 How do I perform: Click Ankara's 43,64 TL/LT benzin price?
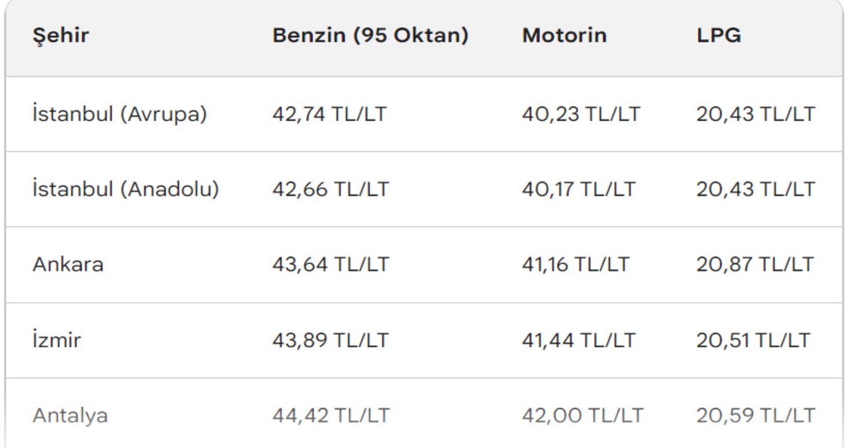coord(330,265)
